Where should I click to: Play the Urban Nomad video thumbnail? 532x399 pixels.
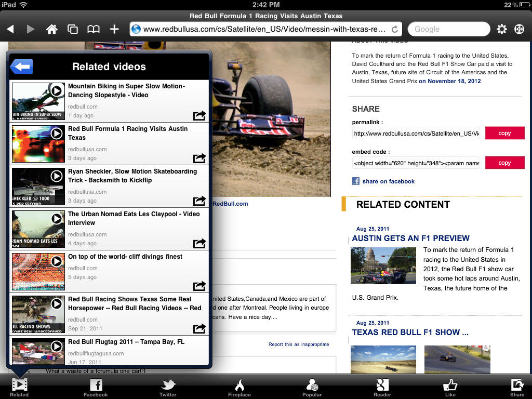point(38,229)
